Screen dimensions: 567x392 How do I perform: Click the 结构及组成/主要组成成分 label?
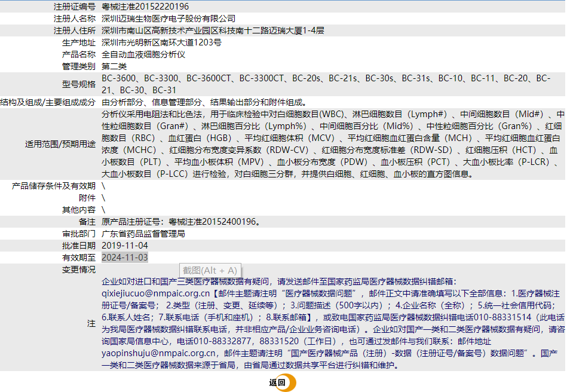tap(48, 102)
